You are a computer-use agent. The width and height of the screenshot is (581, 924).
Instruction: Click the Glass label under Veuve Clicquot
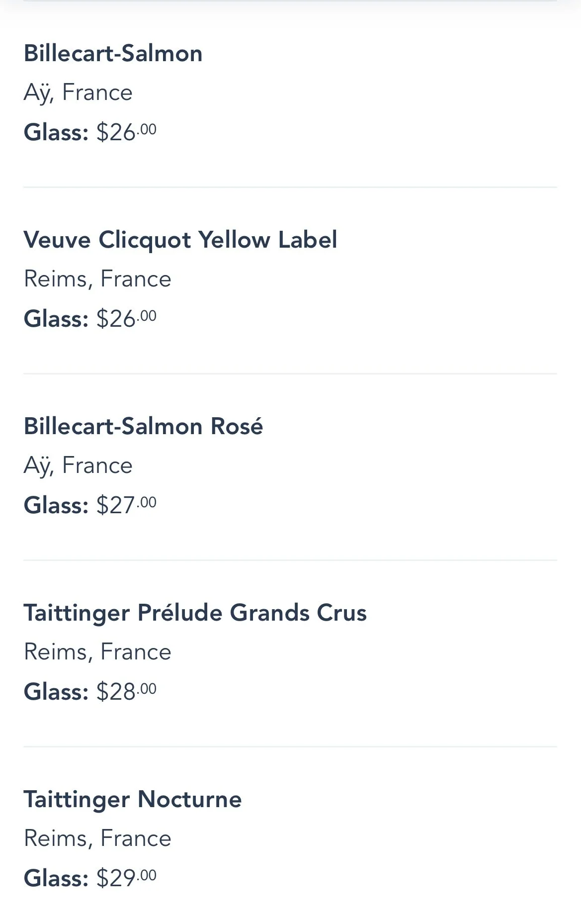pos(56,319)
